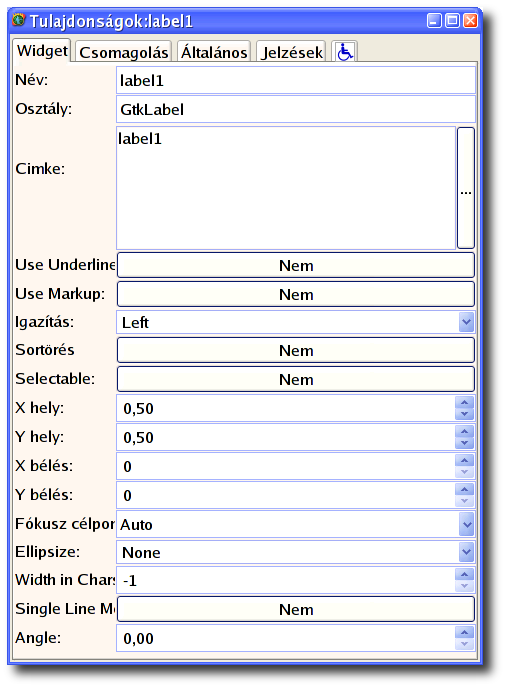Click the Név input field containing label1
506x688 pixels.
(296, 80)
